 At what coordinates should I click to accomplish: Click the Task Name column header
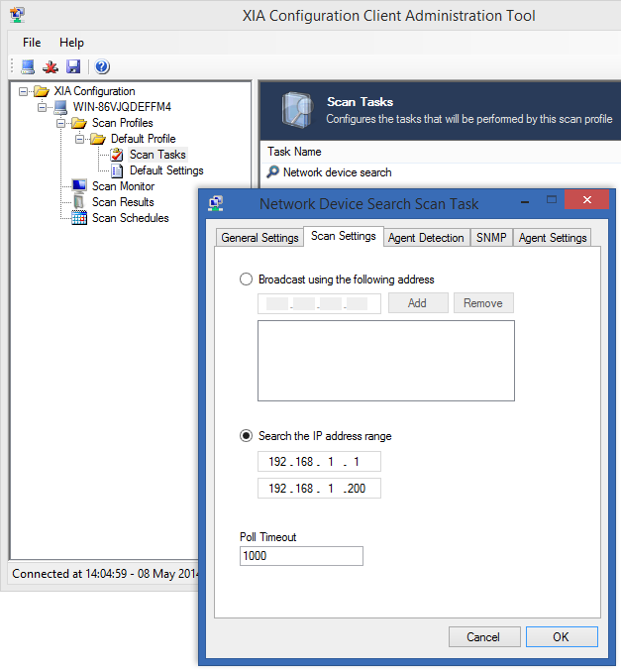click(295, 152)
